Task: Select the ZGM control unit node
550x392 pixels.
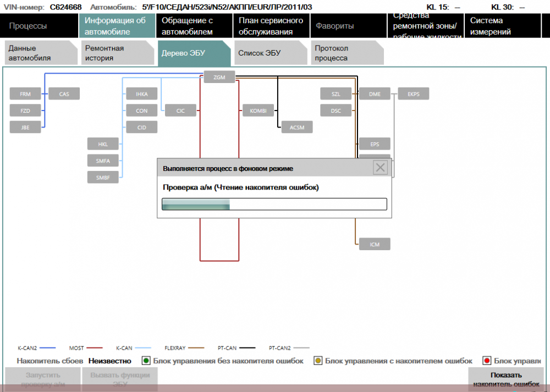Action: (219, 78)
